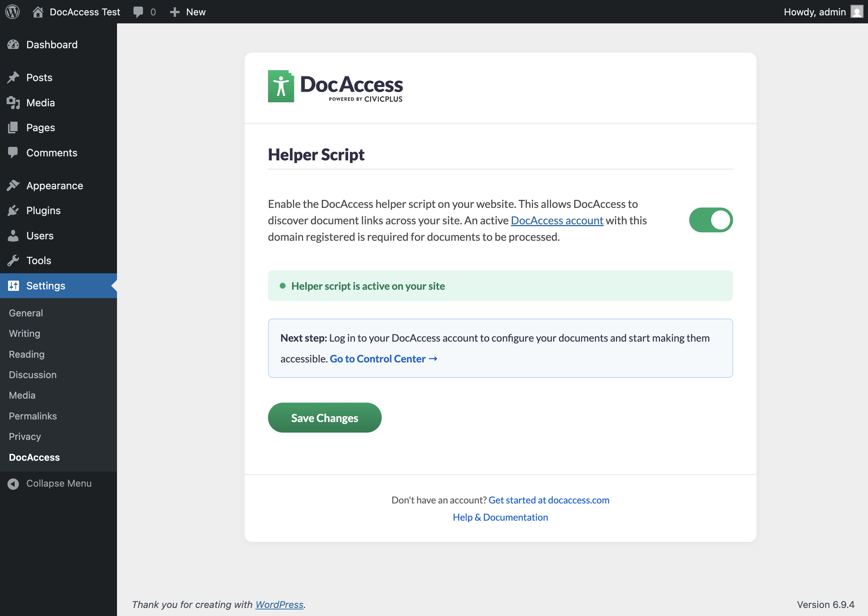Go to Writing settings submenu
The width and height of the screenshot is (868, 616).
point(24,334)
